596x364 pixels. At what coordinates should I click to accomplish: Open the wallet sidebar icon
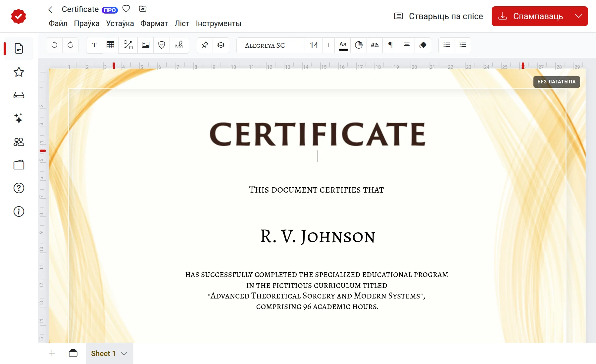click(19, 165)
